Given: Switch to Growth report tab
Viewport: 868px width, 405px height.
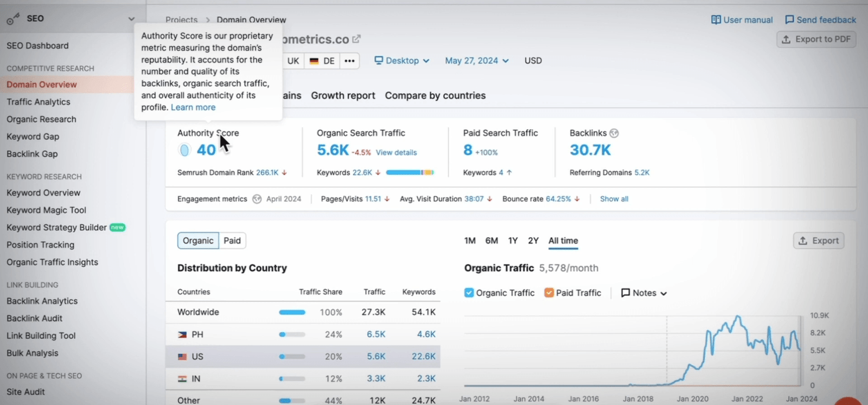Looking at the screenshot, I should point(343,96).
